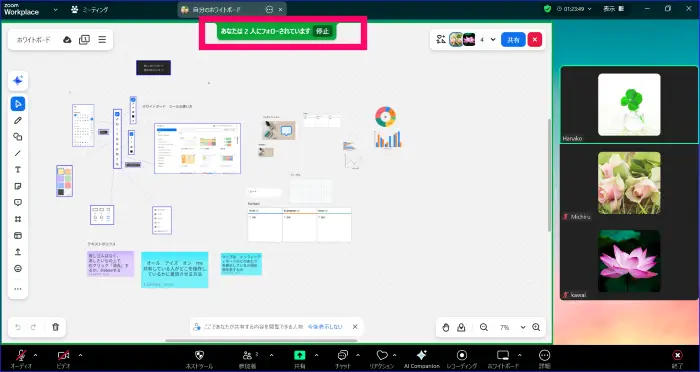Stop being followed with the green button

[322, 31]
